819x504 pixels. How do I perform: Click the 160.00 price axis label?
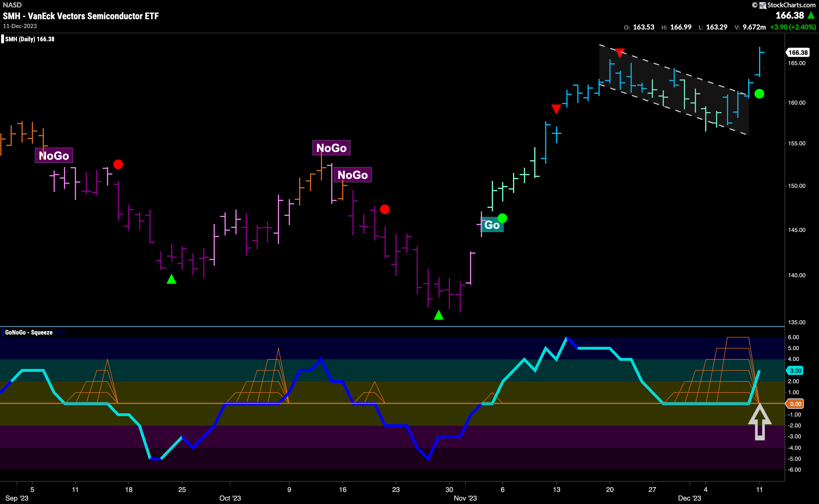pos(796,103)
